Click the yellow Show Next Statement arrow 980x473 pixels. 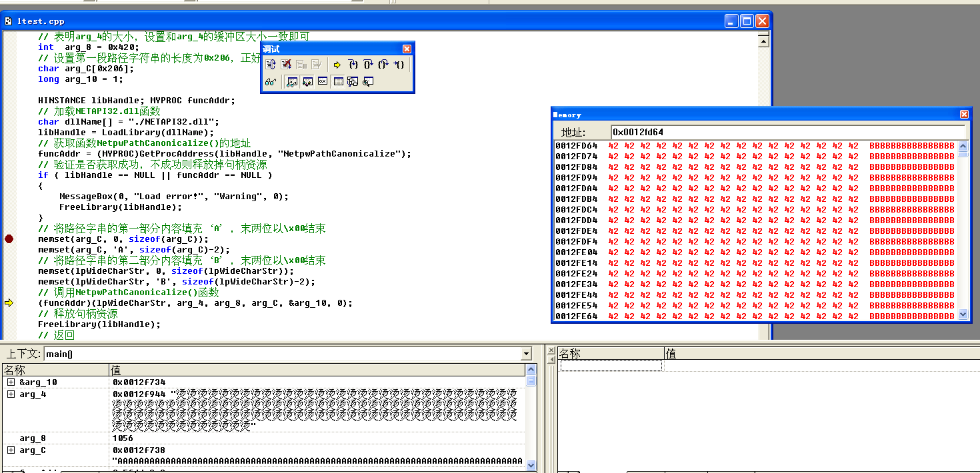click(x=337, y=65)
